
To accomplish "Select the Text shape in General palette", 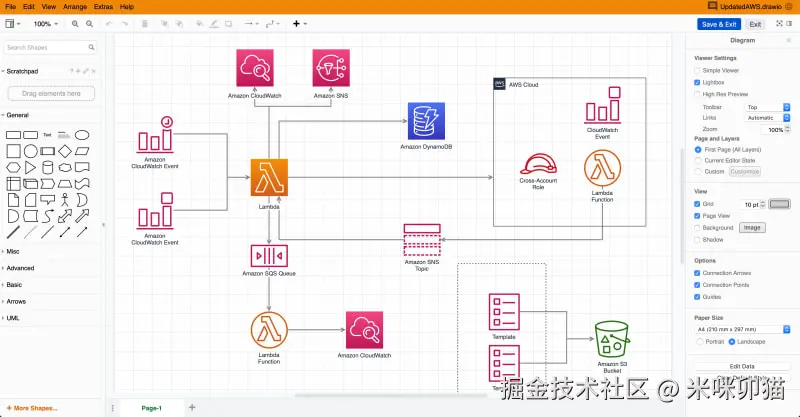I will coord(47,135).
